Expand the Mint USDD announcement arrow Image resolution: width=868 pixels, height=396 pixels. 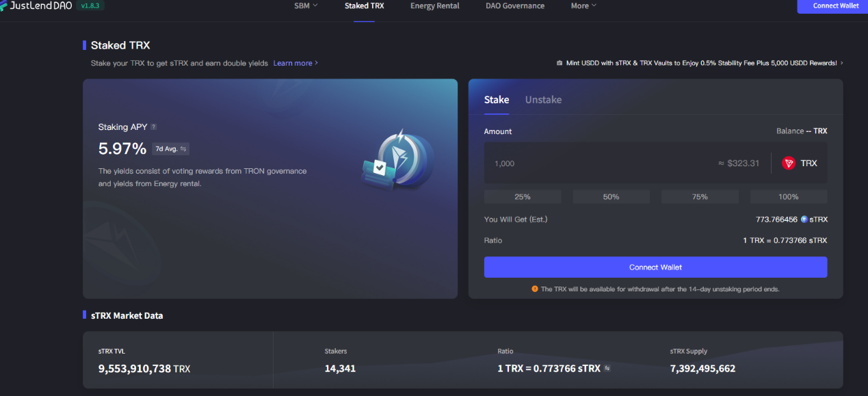(841, 63)
